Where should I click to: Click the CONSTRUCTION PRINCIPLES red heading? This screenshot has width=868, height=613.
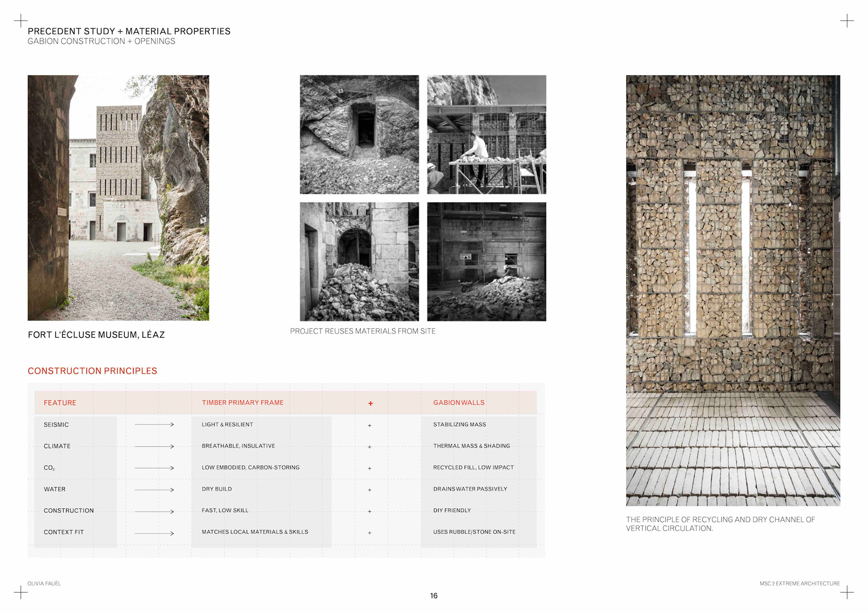click(x=92, y=371)
